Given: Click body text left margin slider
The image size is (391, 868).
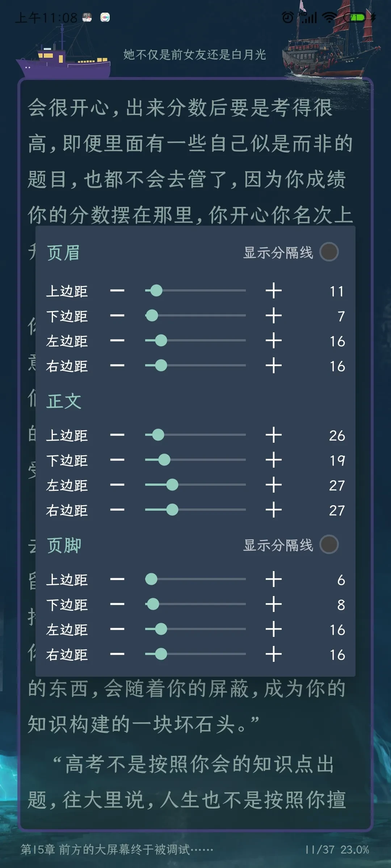Looking at the screenshot, I should [x=195, y=485].
